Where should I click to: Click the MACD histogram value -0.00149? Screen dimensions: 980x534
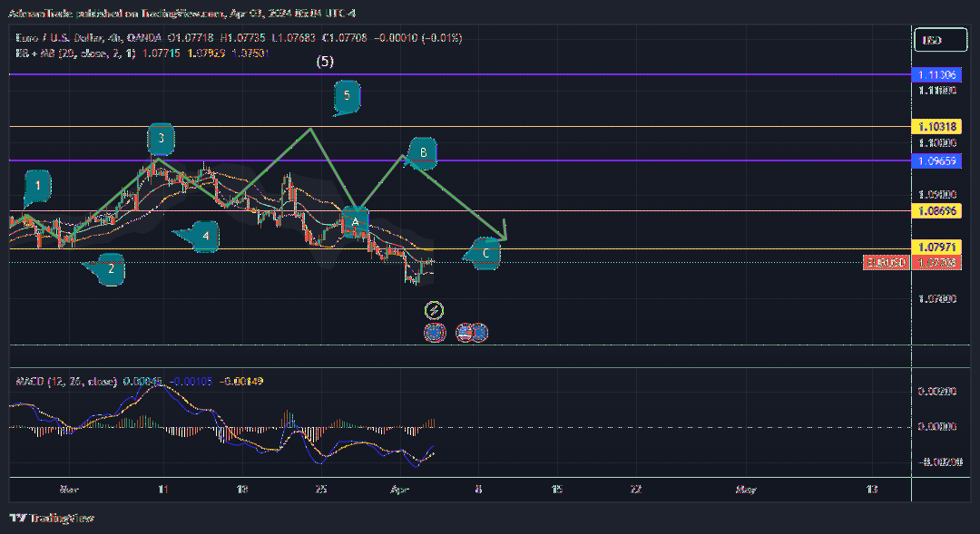pos(241,381)
